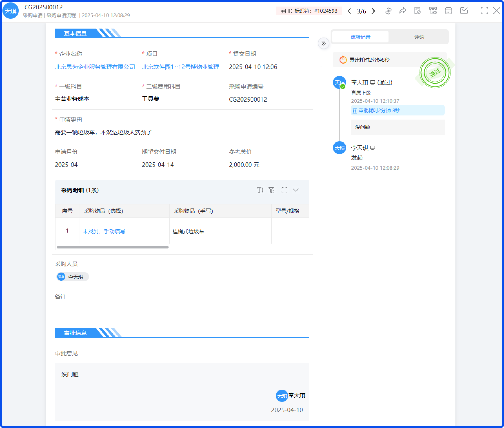504x428 pixels.
Task: Open the 北京思为企业服务管理有限公司 link
Action: point(95,67)
